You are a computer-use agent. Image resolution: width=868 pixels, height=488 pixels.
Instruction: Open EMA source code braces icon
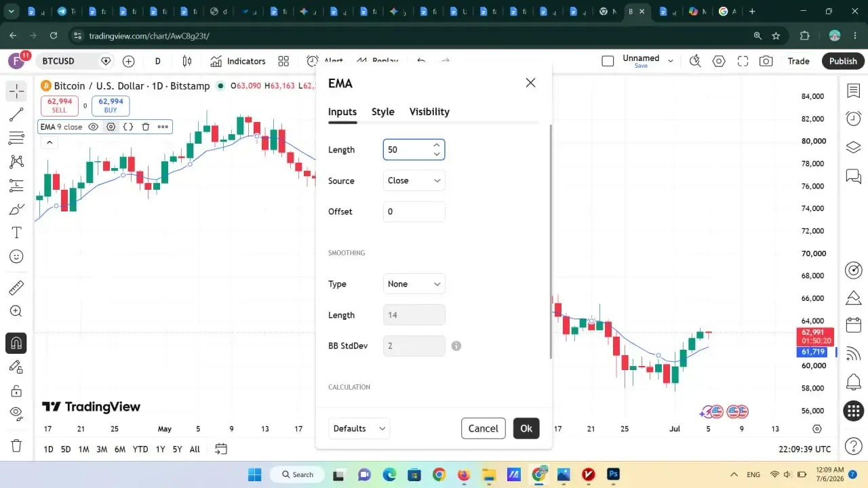[x=128, y=127]
